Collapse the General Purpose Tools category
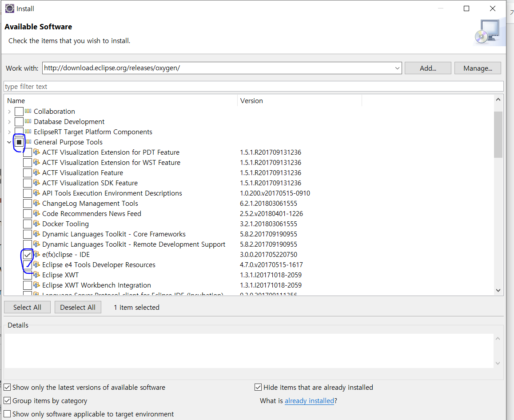514x420 pixels. tap(9, 142)
